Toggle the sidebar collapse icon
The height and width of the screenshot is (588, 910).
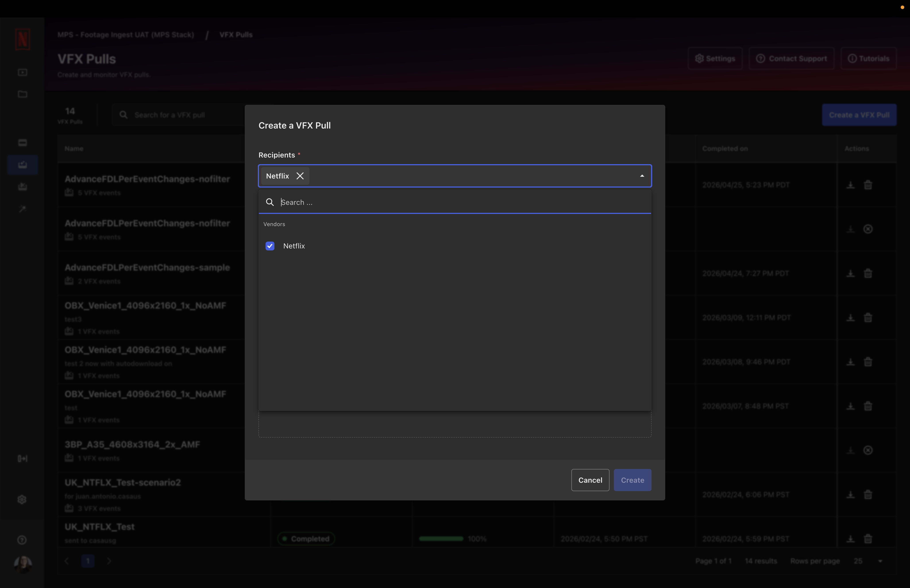23,459
